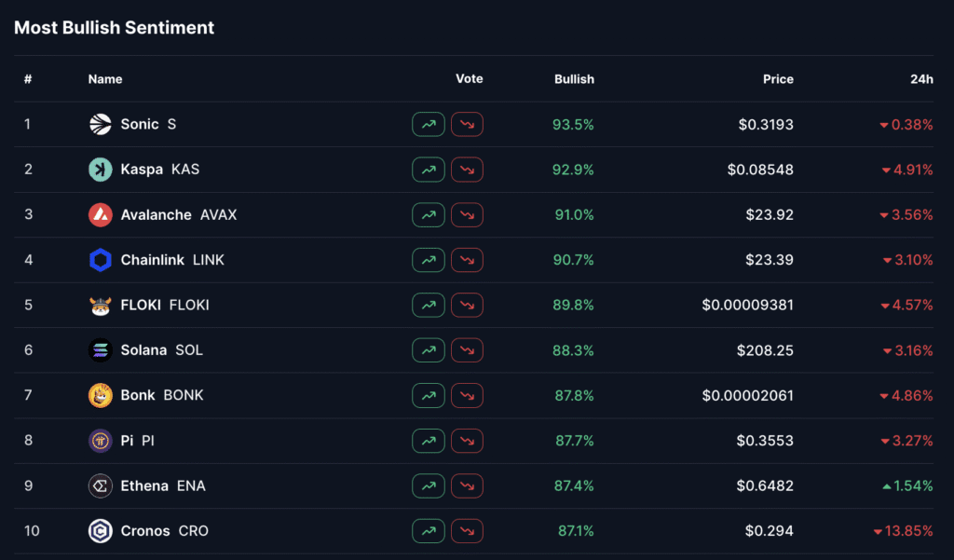Select the Avalanche logo icon
This screenshot has width=954, height=560.
click(x=102, y=214)
